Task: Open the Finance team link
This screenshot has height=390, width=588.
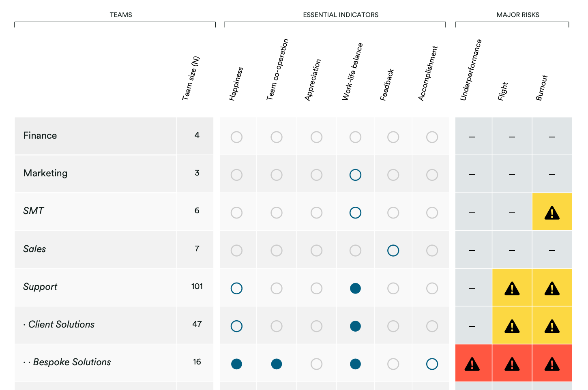Action: click(x=40, y=135)
